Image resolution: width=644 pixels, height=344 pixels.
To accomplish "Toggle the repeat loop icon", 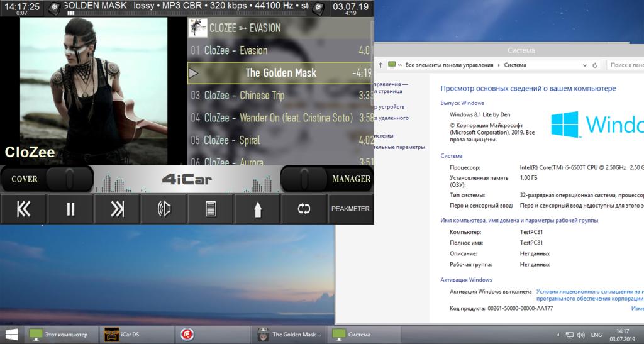I will (304, 209).
